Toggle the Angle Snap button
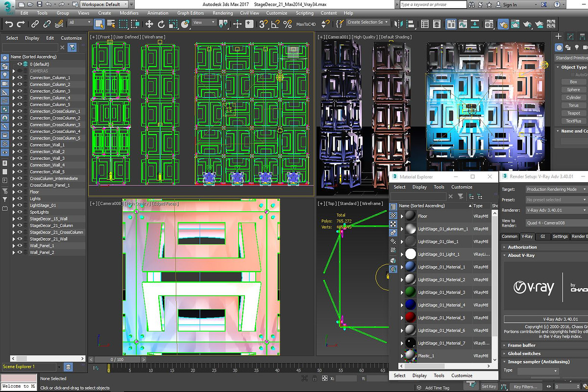The width and height of the screenshot is (588, 392). click(275, 24)
